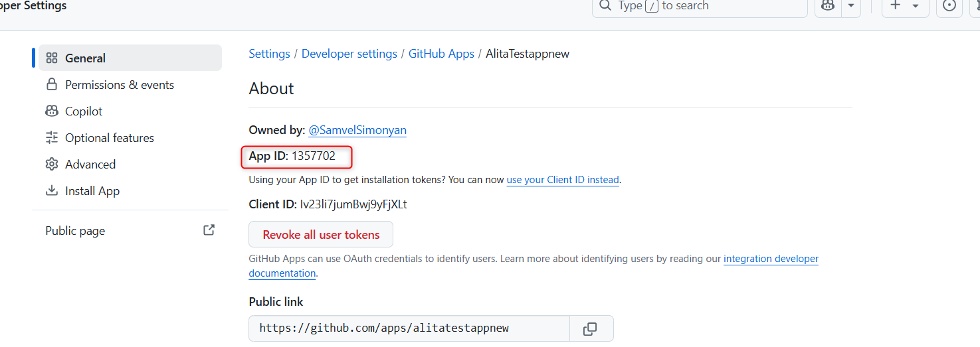Click the search magnifier icon
The height and width of the screenshot is (347, 980).
coord(605,6)
